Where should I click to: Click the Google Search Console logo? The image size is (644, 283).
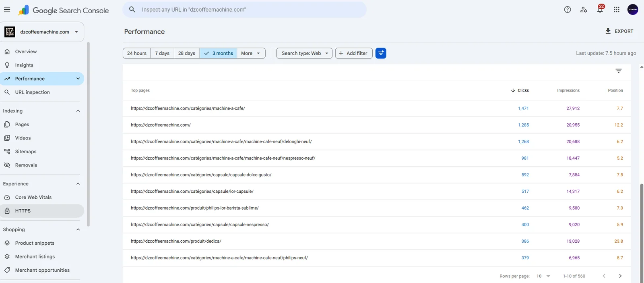tap(63, 10)
